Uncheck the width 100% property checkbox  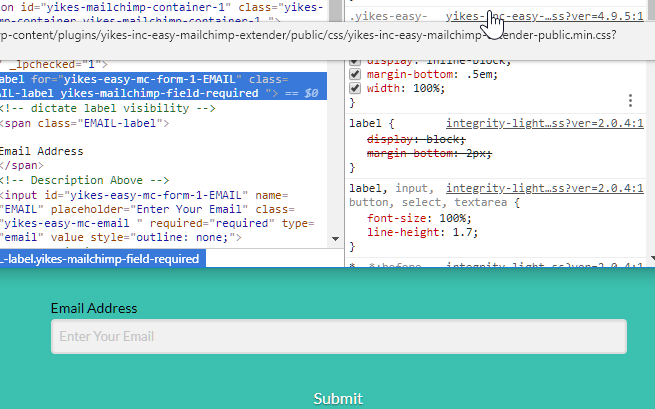click(x=355, y=88)
